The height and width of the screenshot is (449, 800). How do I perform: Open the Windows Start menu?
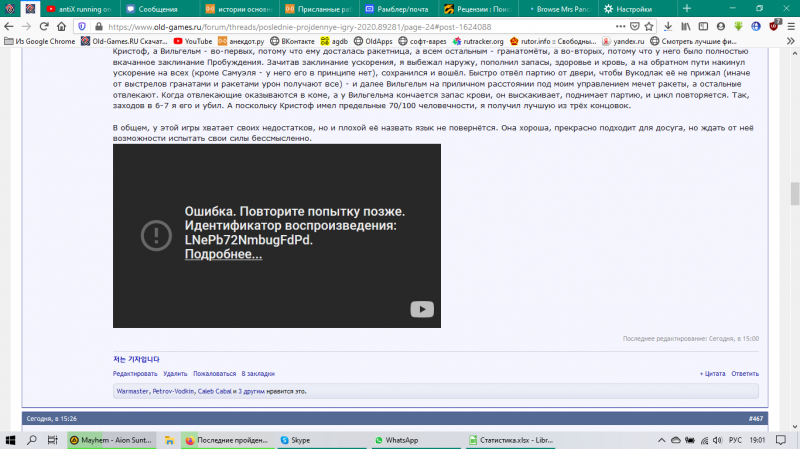10,440
